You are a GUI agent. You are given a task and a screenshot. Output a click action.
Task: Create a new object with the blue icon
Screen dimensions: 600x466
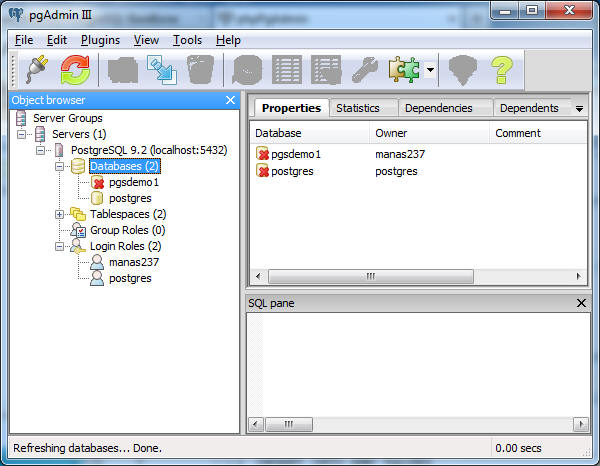tap(162, 70)
